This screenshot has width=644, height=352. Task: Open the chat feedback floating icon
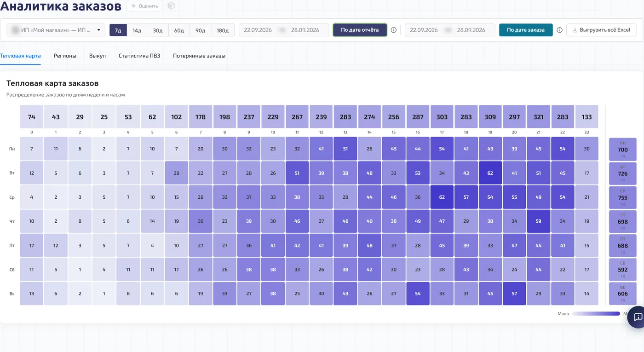click(638, 317)
